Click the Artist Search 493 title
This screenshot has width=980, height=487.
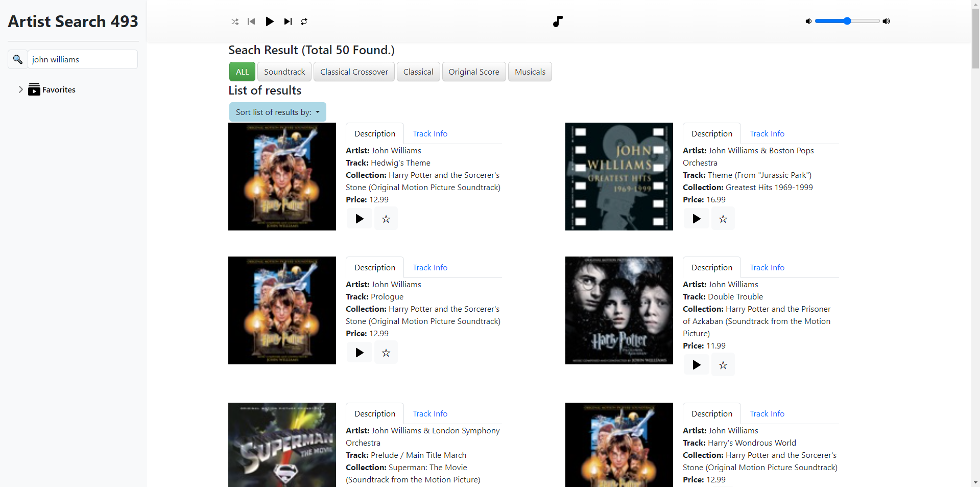73,21
